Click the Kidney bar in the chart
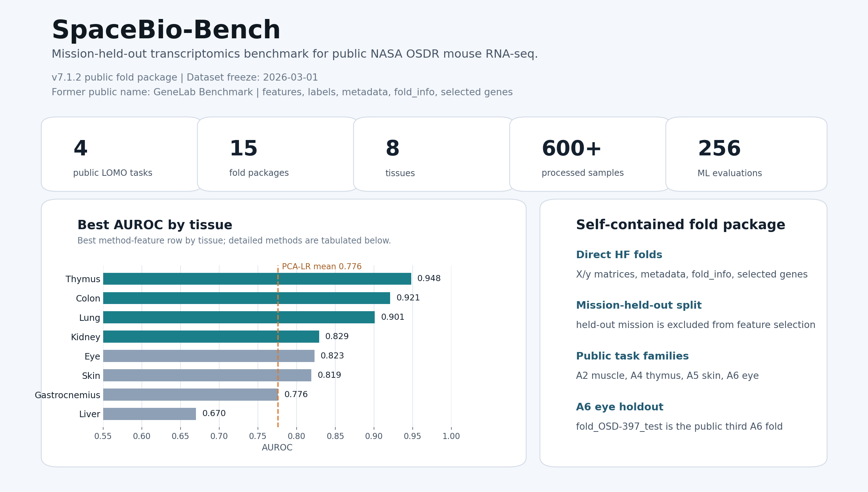868x492 pixels. pyautogui.click(x=211, y=337)
